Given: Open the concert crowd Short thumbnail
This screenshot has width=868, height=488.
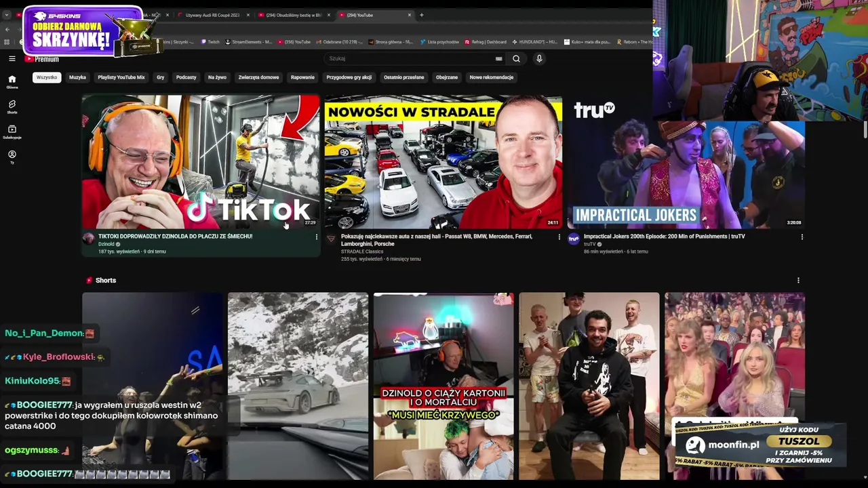Looking at the screenshot, I should click(x=153, y=386).
